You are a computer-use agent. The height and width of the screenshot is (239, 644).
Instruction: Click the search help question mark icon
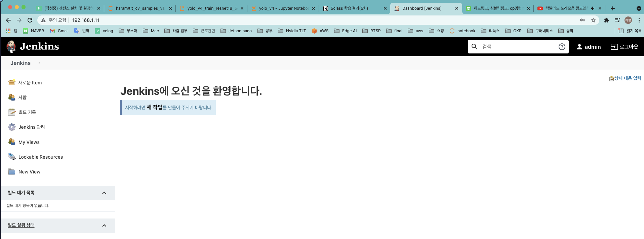pos(562,47)
